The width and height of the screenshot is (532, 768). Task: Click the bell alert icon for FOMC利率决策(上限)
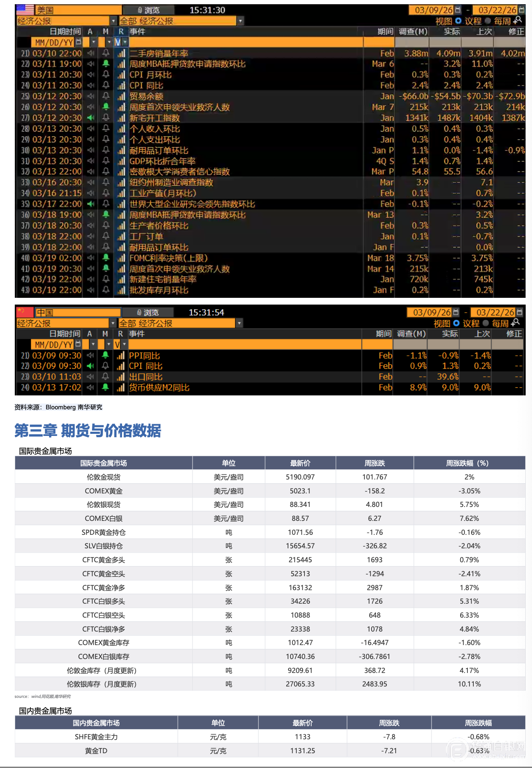coord(106,258)
